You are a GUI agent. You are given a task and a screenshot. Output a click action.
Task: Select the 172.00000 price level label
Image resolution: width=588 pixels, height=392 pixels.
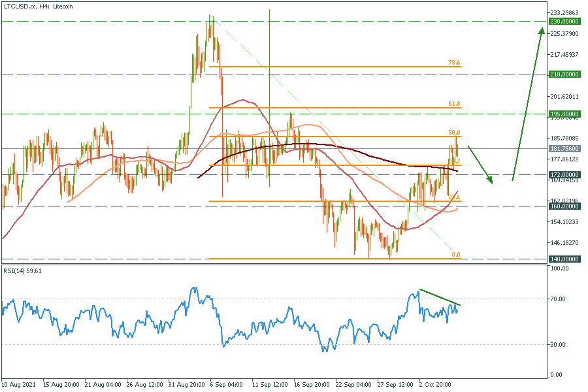point(565,175)
